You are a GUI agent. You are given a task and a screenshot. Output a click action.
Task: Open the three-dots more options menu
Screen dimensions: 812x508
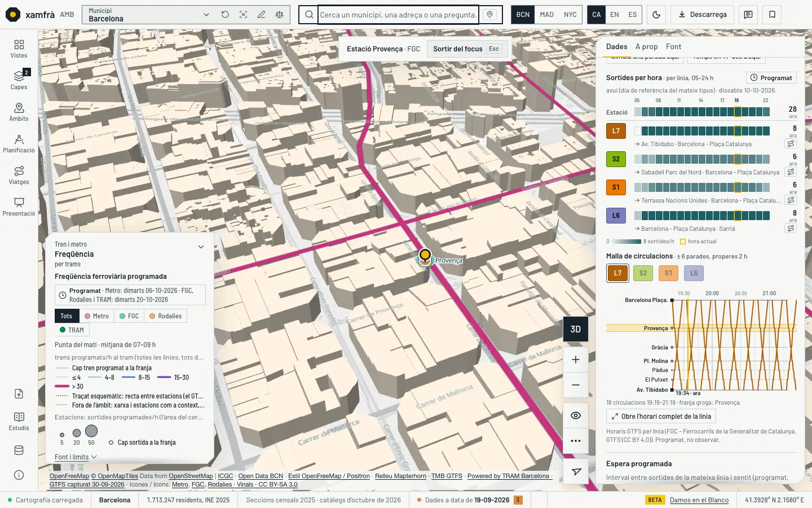(576, 441)
